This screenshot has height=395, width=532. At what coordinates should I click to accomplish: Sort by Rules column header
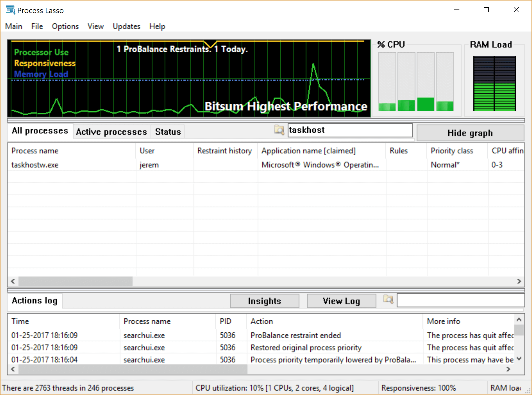406,151
